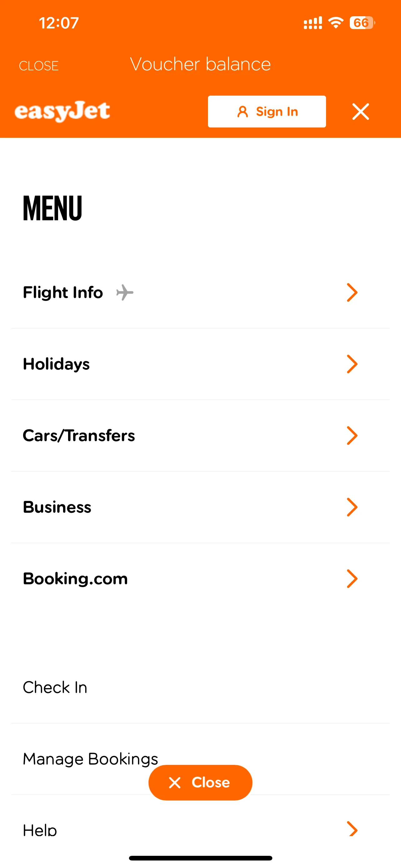Select the Holidays menu label
The height and width of the screenshot is (868, 401).
coord(56,364)
